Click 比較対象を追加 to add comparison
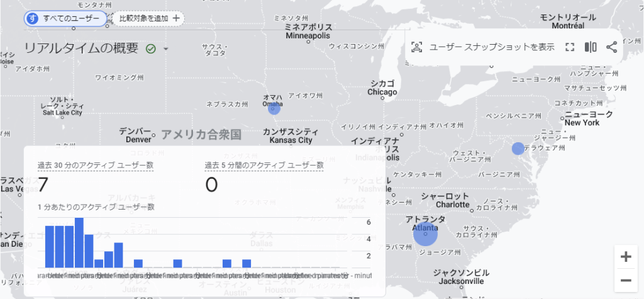644x299 pixels. click(150, 18)
